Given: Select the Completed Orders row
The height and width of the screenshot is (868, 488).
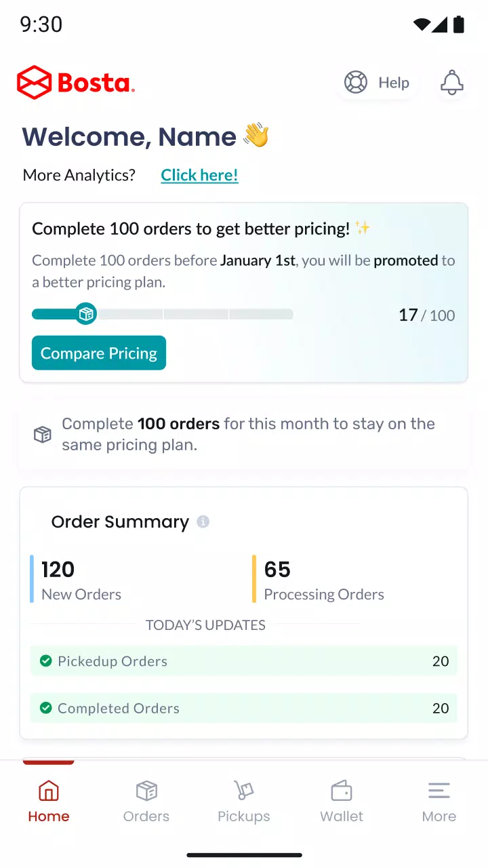Looking at the screenshot, I should tap(243, 708).
